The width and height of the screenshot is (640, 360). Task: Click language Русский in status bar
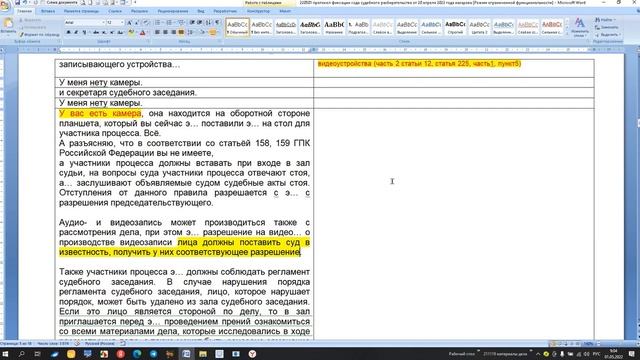[x=100, y=344]
